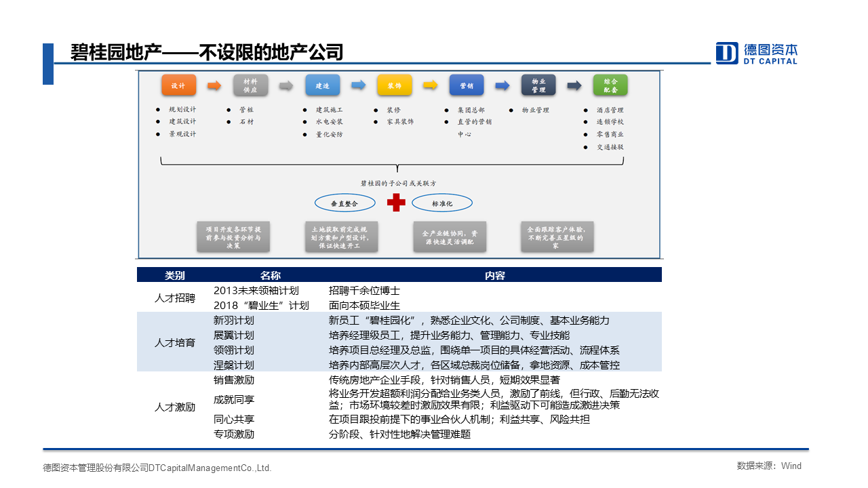Click the gray box starting 土地获取前完成
This screenshot has width=868, height=488.
(x=340, y=238)
